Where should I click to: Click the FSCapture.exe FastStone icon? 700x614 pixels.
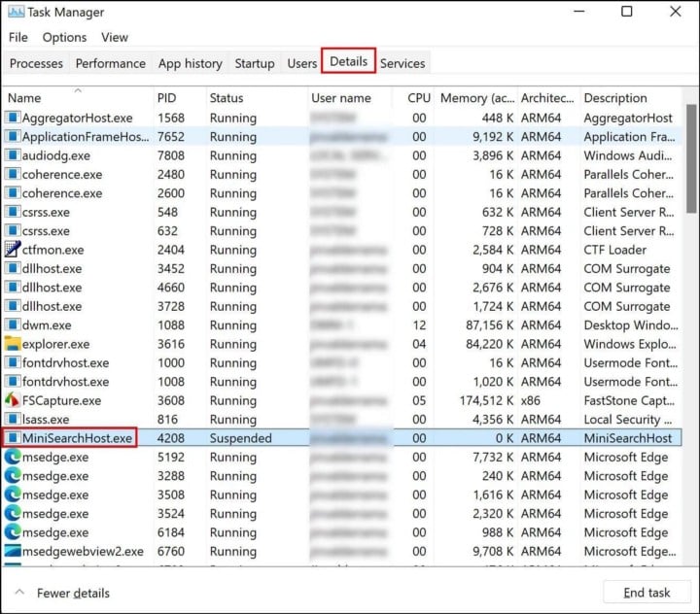click(x=13, y=400)
